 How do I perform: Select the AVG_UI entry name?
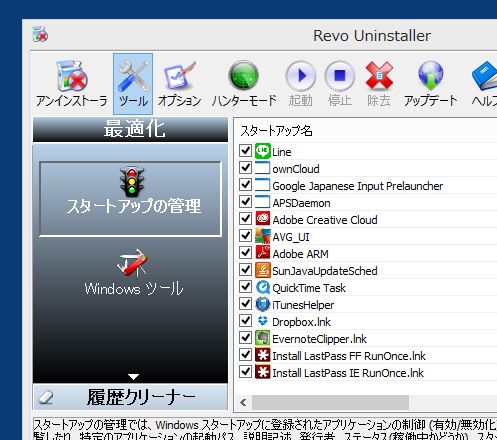click(x=291, y=237)
